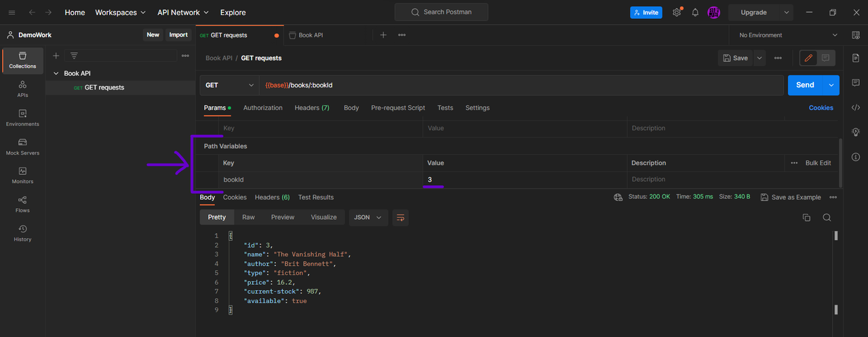Click the Send button
The image size is (868, 337).
805,85
